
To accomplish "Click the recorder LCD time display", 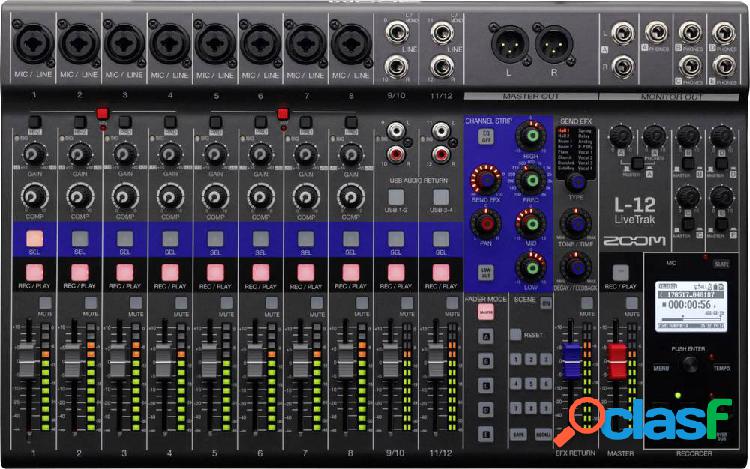I will 691,305.
